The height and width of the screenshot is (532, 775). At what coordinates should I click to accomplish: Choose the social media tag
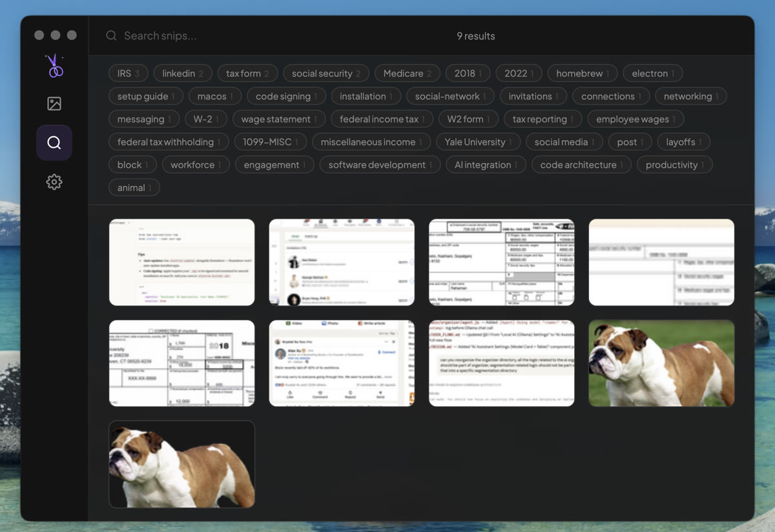point(564,142)
